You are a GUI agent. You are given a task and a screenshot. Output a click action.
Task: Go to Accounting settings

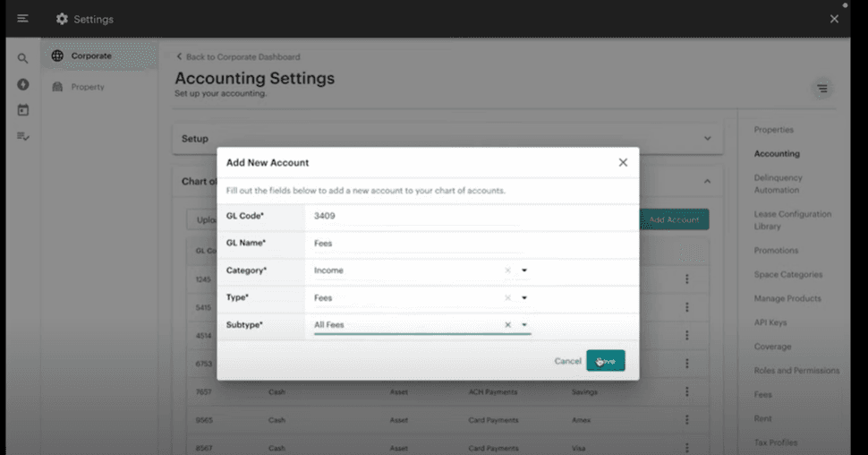tap(777, 153)
